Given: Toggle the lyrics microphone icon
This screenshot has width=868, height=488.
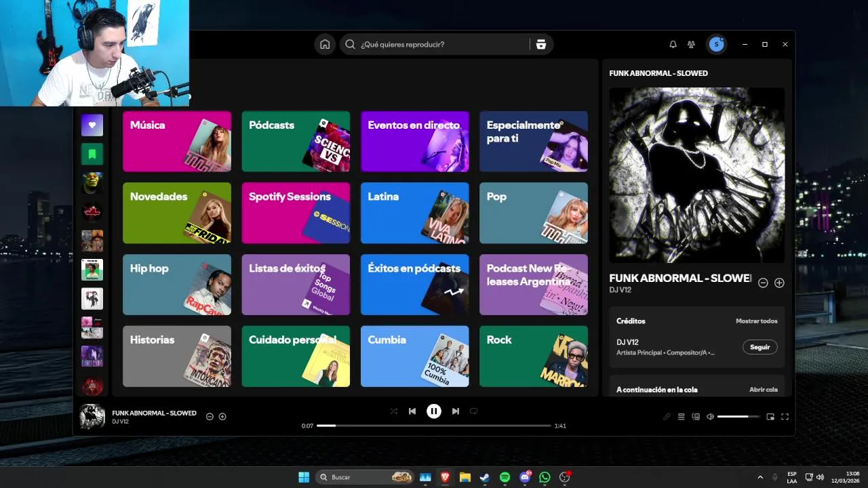Looking at the screenshot, I should pos(667,417).
